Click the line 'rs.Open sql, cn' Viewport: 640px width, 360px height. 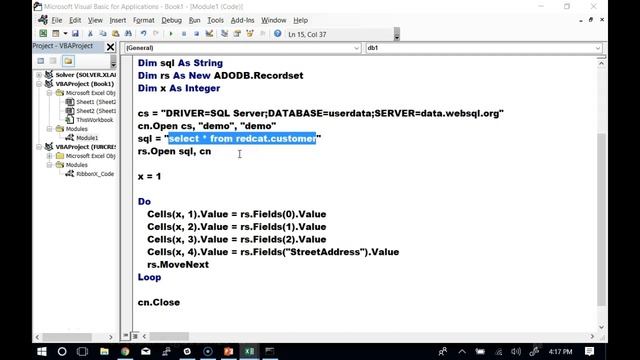point(174,151)
